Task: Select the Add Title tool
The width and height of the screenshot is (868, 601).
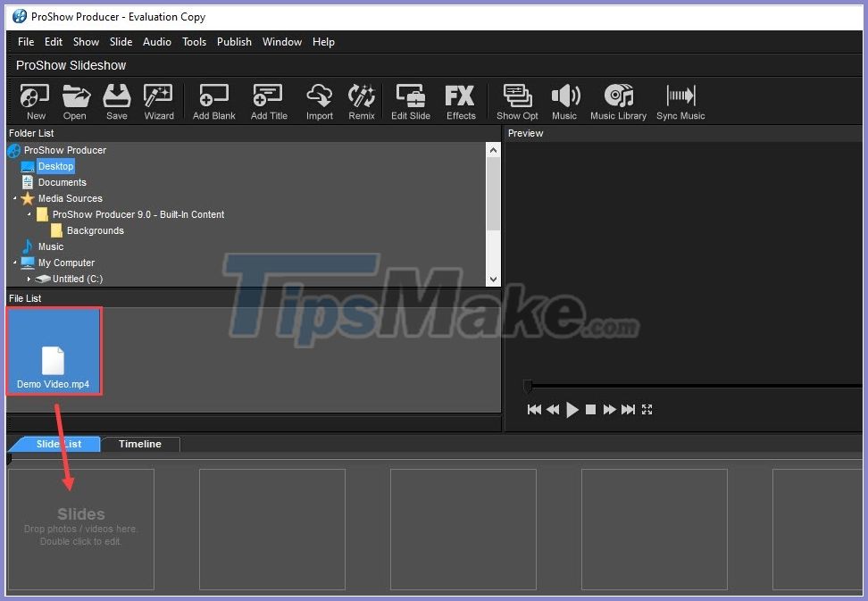Action: (268, 100)
